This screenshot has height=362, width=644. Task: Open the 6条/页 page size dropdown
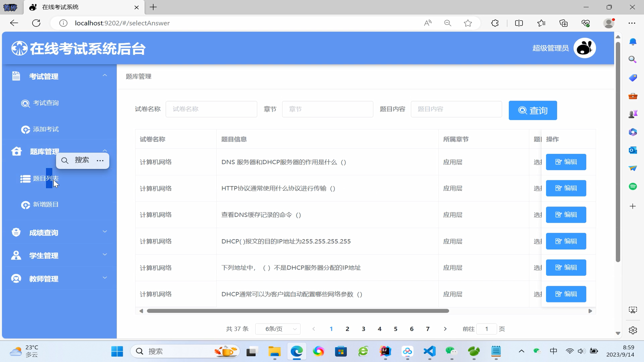(278, 329)
